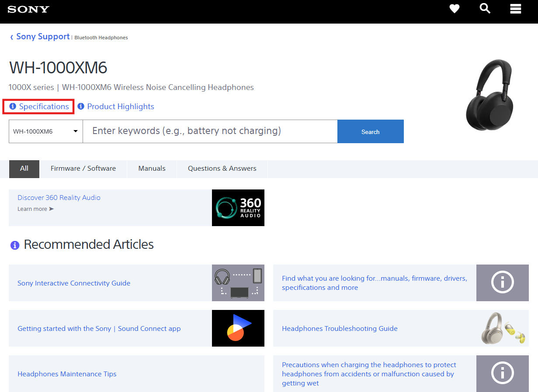The width and height of the screenshot is (538, 392).
Task: Click the headphones and earbuds troubleshooting thumbnail
Action: pos(503,328)
